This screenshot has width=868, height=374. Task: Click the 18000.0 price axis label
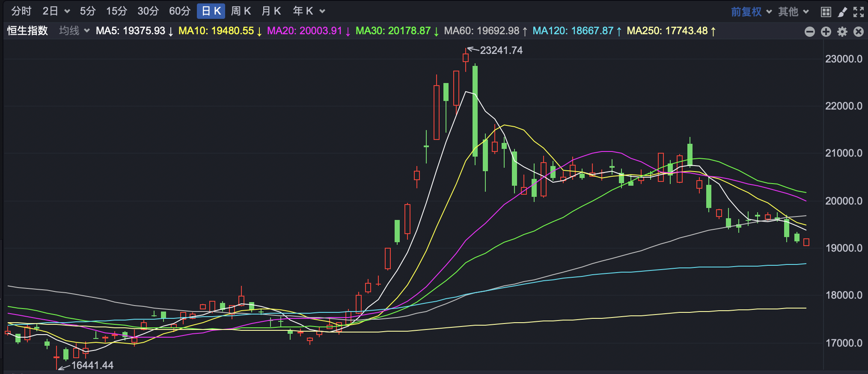tap(844, 295)
